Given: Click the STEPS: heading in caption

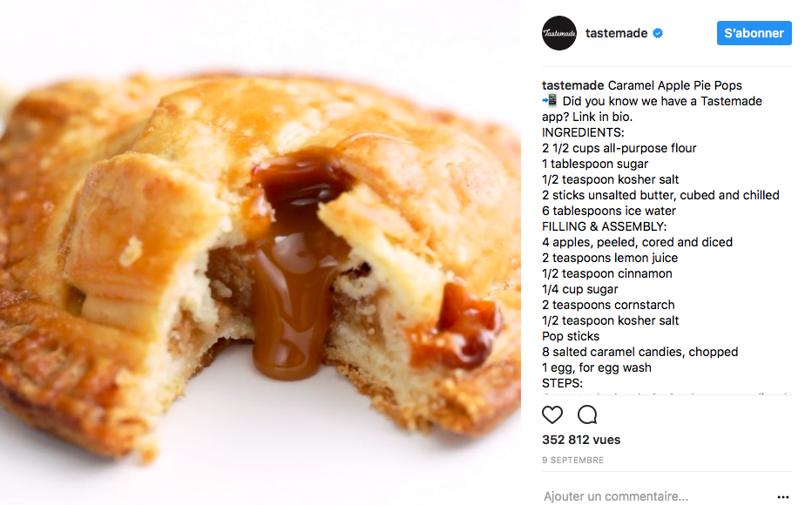Looking at the screenshot, I should pyautogui.click(x=563, y=383).
